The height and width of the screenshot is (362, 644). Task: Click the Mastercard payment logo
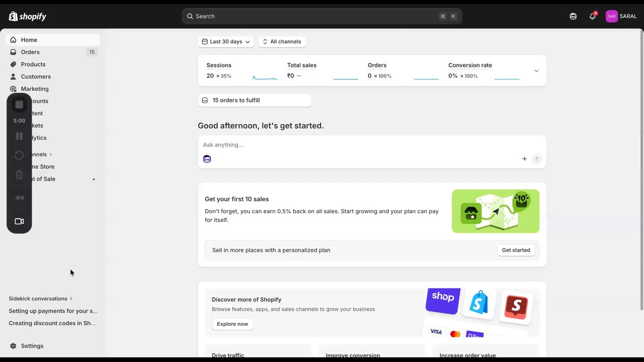point(455,334)
